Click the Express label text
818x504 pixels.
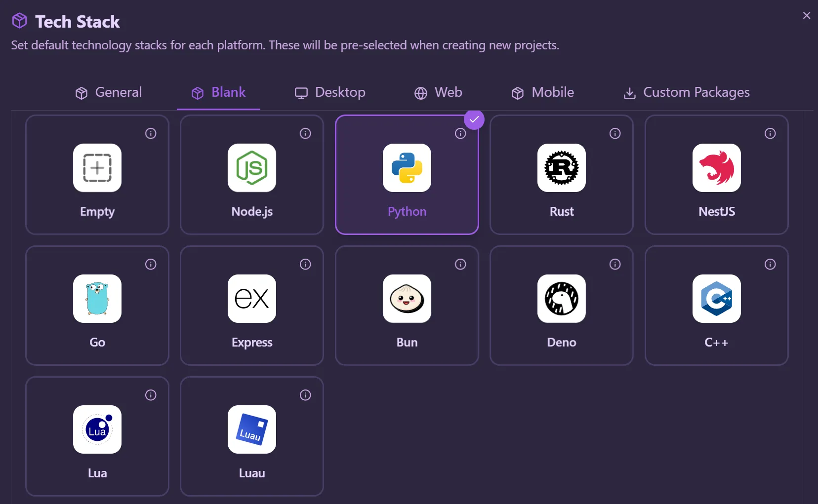[x=252, y=343]
